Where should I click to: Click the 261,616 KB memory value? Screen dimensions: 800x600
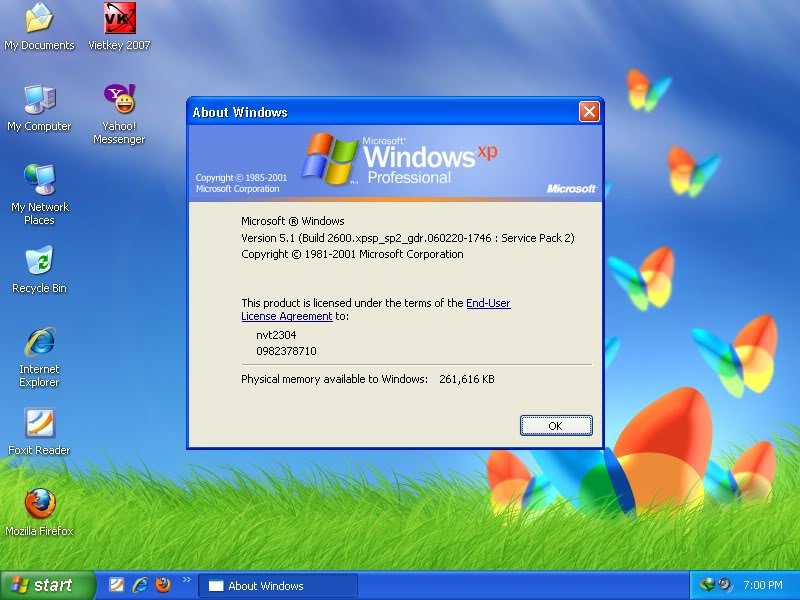pos(467,379)
